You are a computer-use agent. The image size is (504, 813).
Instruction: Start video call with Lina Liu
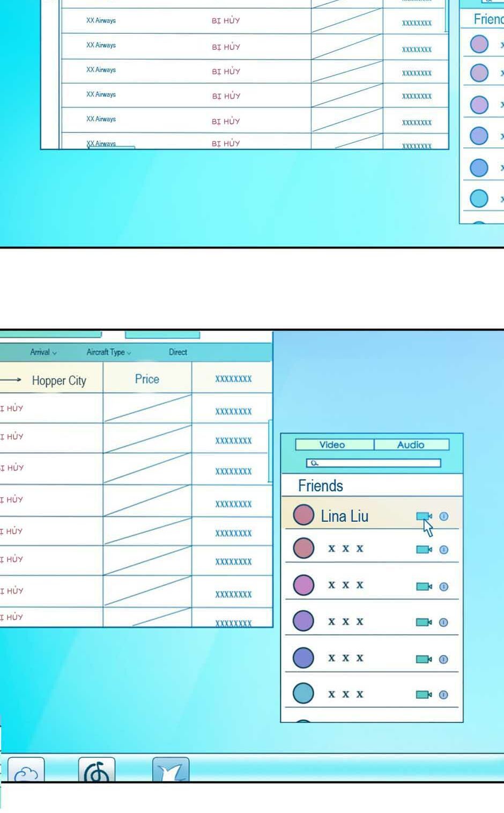pyautogui.click(x=424, y=516)
